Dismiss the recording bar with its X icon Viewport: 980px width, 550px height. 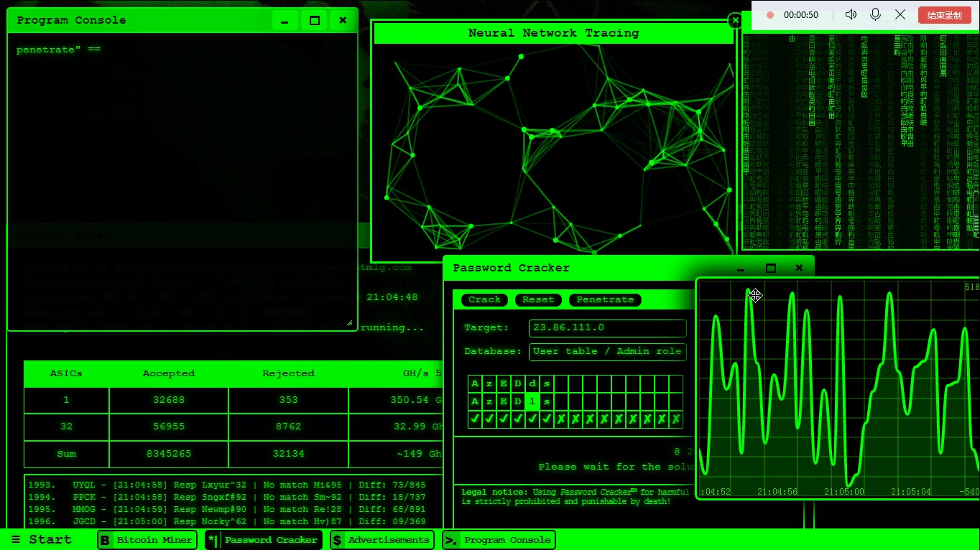click(900, 14)
